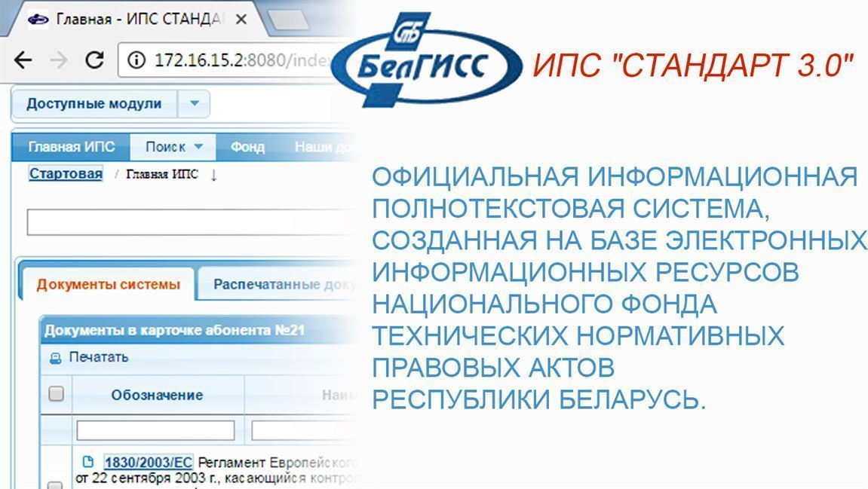Click the down arrow after Главная ИПС breadcrumb
868x489 pixels.
tap(213, 175)
